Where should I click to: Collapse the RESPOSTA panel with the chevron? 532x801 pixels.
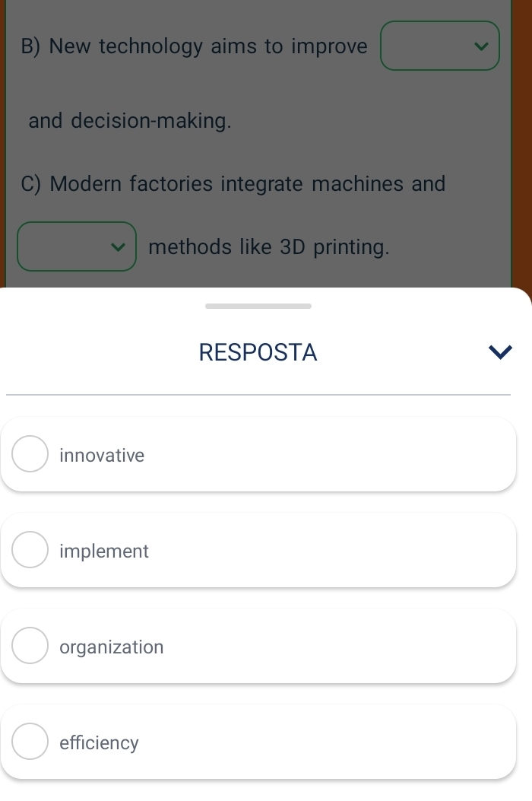point(499,351)
